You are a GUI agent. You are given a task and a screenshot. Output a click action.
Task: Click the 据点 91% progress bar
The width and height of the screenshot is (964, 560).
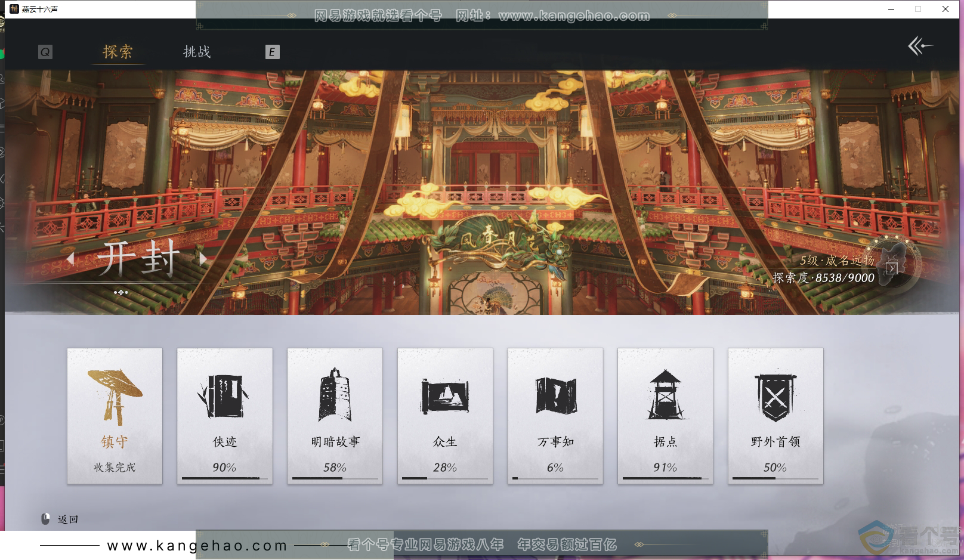[x=665, y=478]
